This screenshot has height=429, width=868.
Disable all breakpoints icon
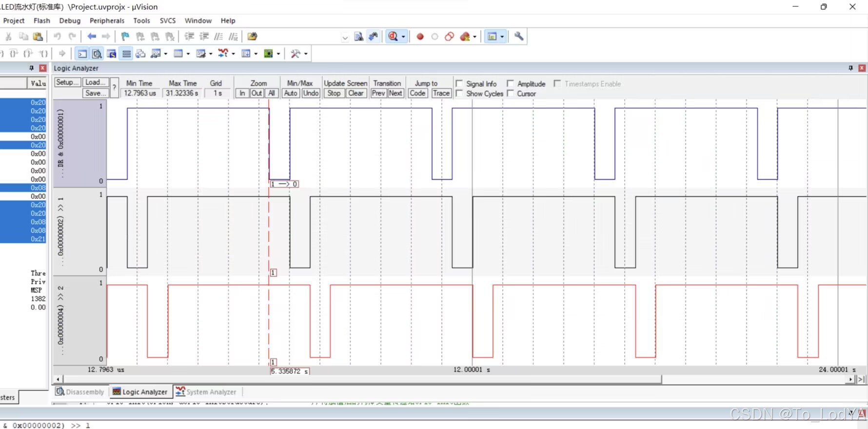449,37
